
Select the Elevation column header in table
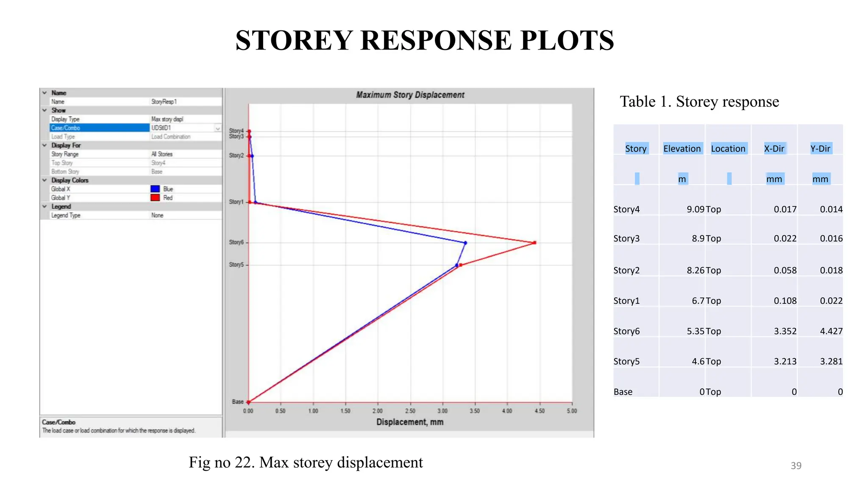click(x=682, y=149)
